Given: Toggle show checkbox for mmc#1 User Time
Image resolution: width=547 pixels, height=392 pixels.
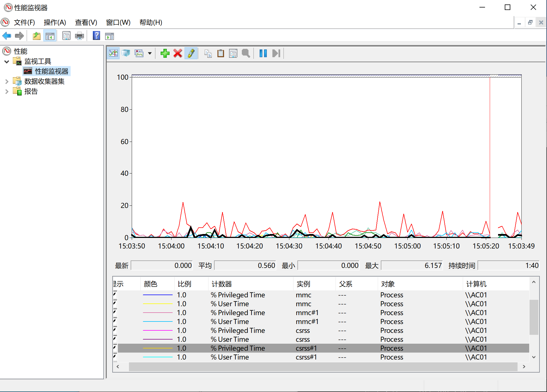Looking at the screenshot, I should click(x=115, y=321).
